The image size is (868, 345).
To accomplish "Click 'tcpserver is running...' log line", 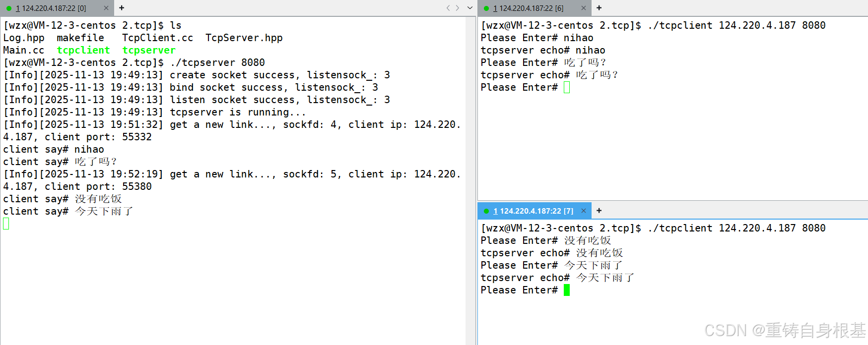I will click(x=154, y=112).
